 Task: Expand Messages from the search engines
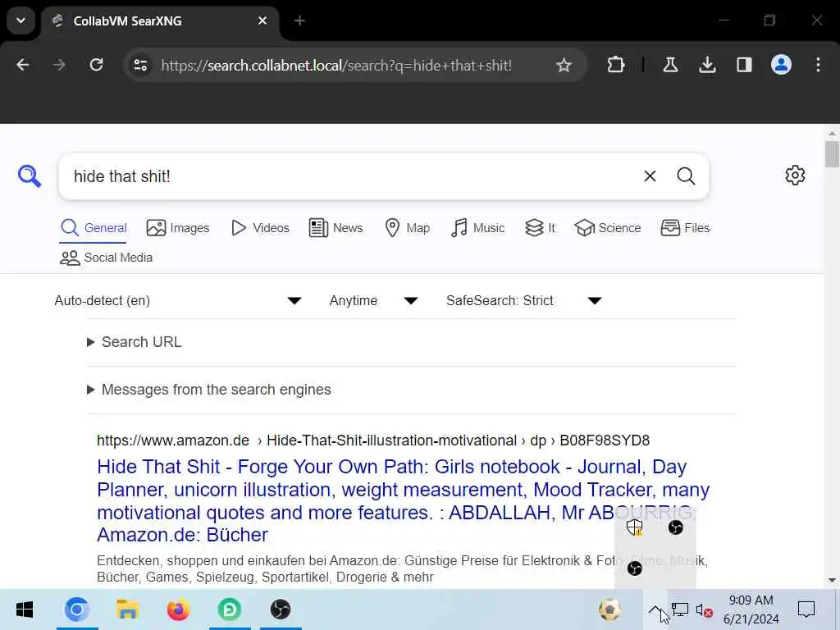(x=209, y=390)
